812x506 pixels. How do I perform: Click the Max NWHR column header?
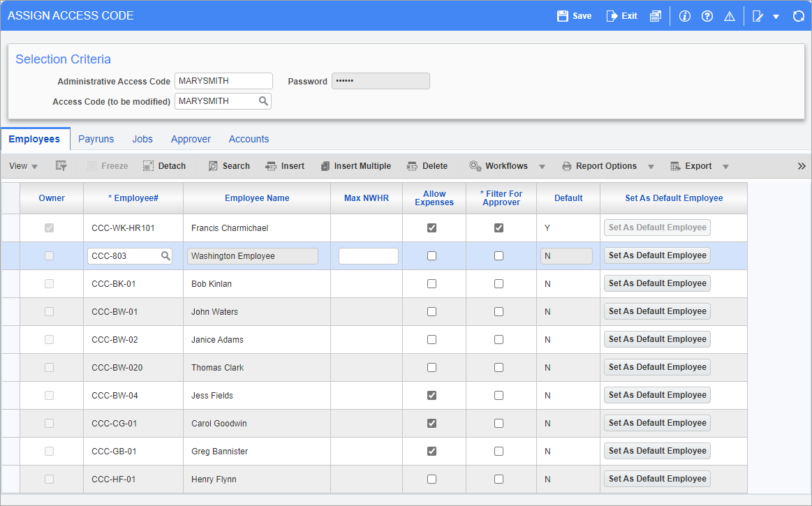tap(366, 198)
